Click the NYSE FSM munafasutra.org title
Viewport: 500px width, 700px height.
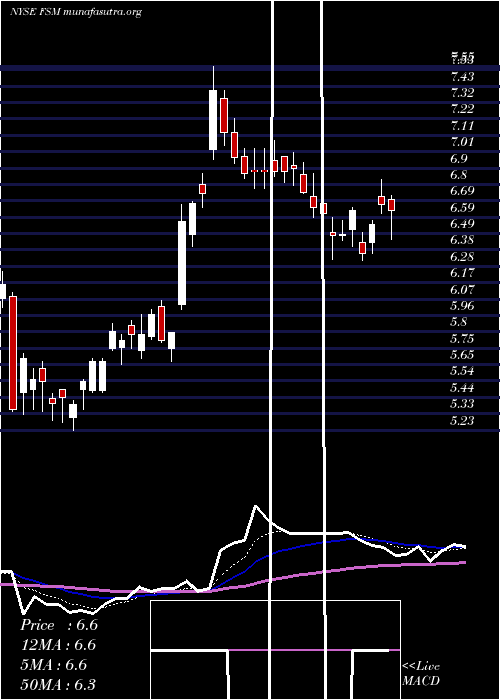76,12
